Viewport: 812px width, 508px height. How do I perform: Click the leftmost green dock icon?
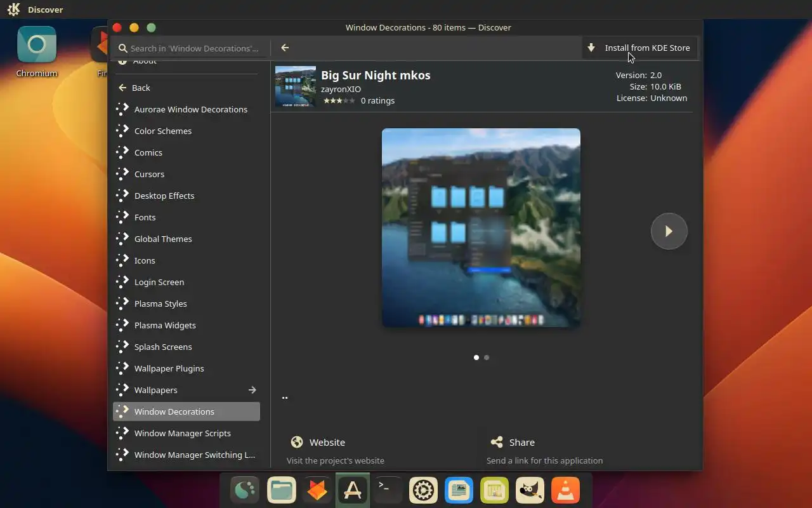click(x=245, y=490)
